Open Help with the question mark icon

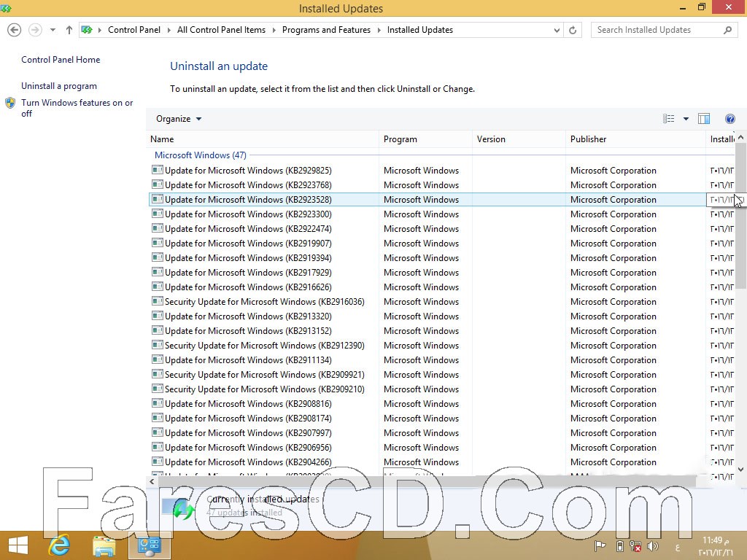pyautogui.click(x=729, y=119)
